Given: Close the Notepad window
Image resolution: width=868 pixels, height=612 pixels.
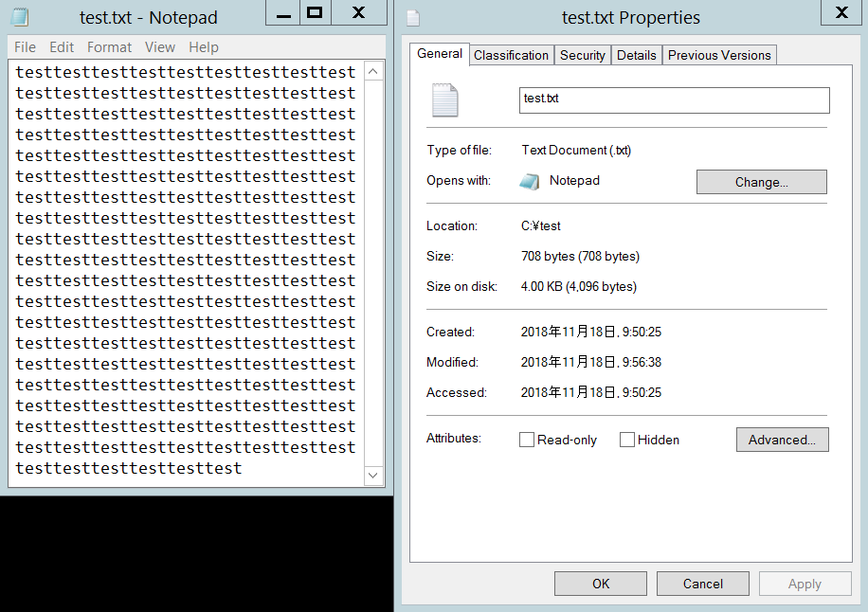Looking at the screenshot, I should [x=359, y=12].
